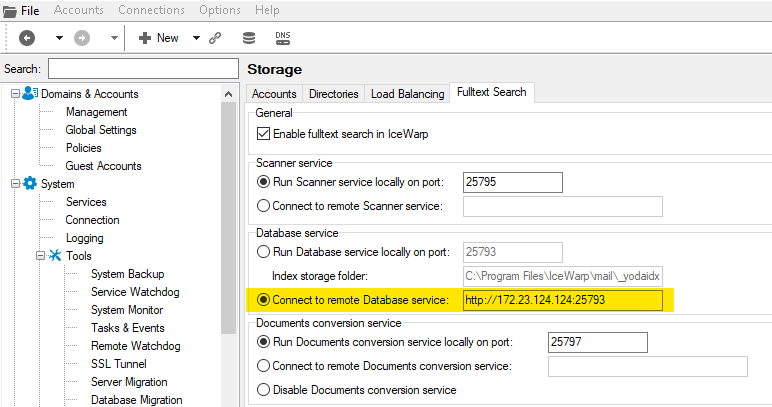Select Connection in the tree
This screenshot has height=407, width=772.
pos(93,220)
